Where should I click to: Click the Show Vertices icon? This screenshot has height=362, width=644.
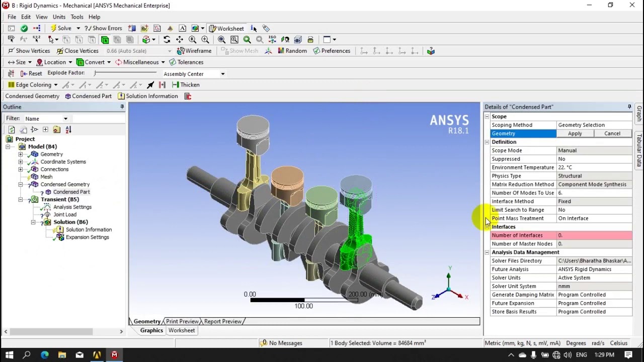tap(11, 51)
